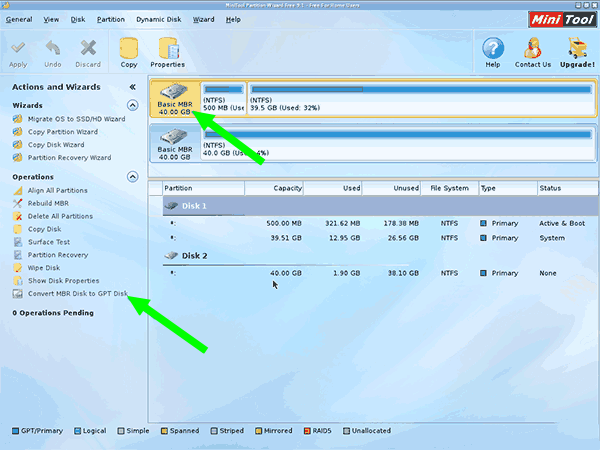Click the Rebuild MBR icon
This screenshot has height=450, width=600.
tap(18, 204)
